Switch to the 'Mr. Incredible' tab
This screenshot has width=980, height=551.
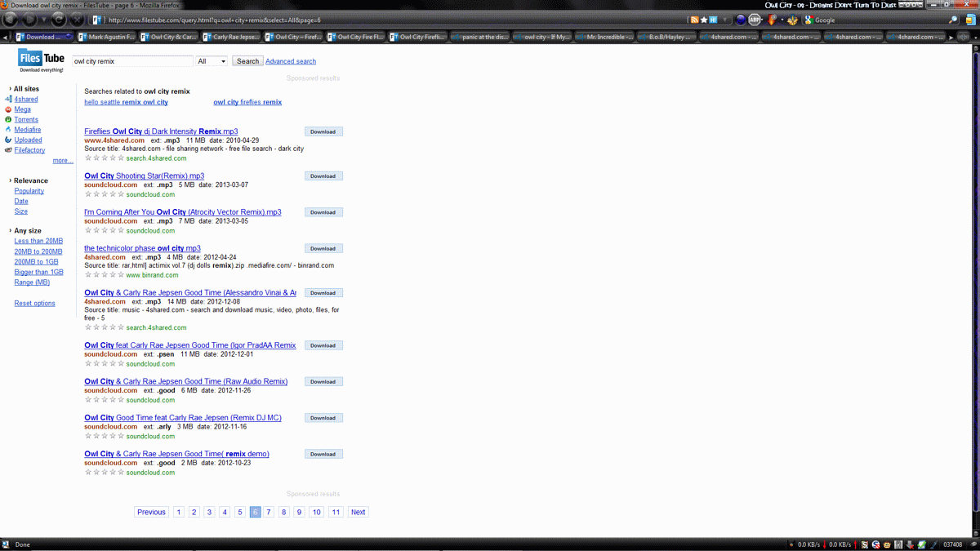[x=604, y=37]
